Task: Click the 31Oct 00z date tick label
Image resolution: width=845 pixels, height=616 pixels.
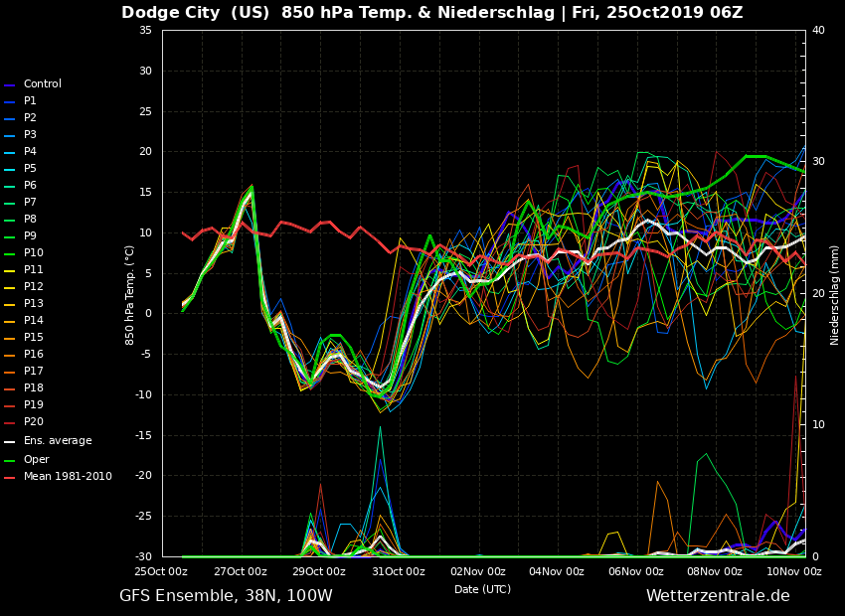Action: (x=399, y=571)
